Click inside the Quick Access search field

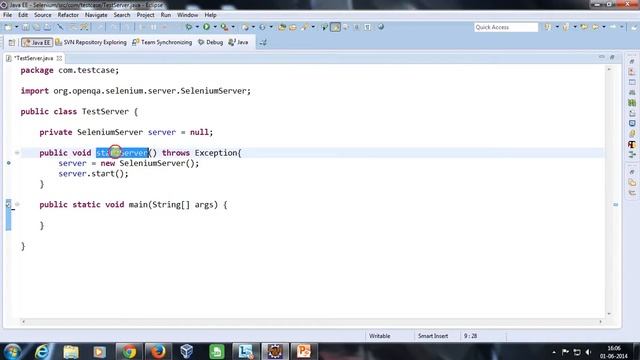pyautogui.click(x=506, y=27)
